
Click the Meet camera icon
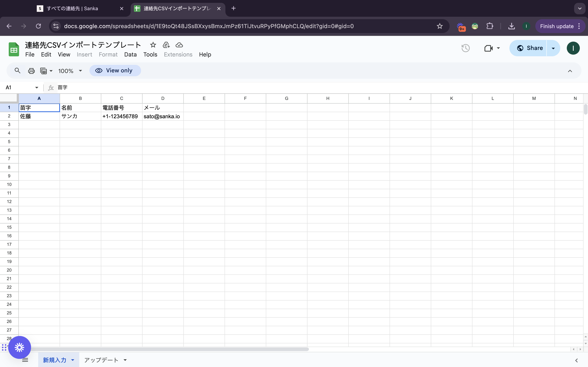(x=488, y=48)
